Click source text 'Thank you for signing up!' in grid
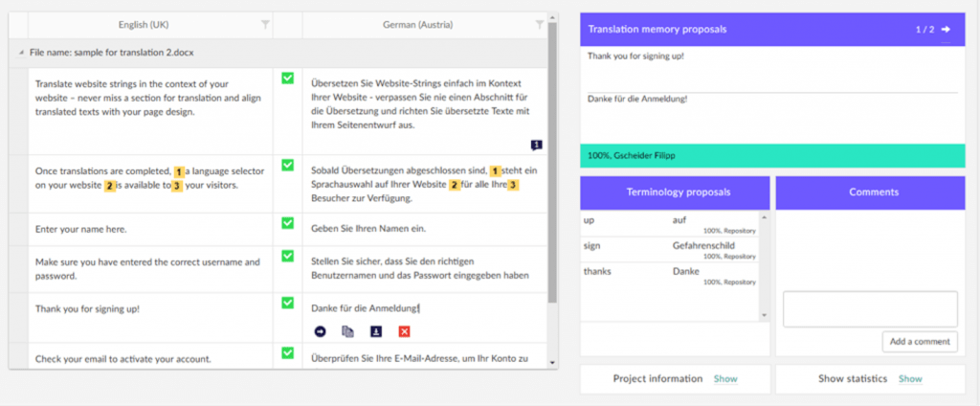This screenshot has height=406, width=980. (87, 309)
